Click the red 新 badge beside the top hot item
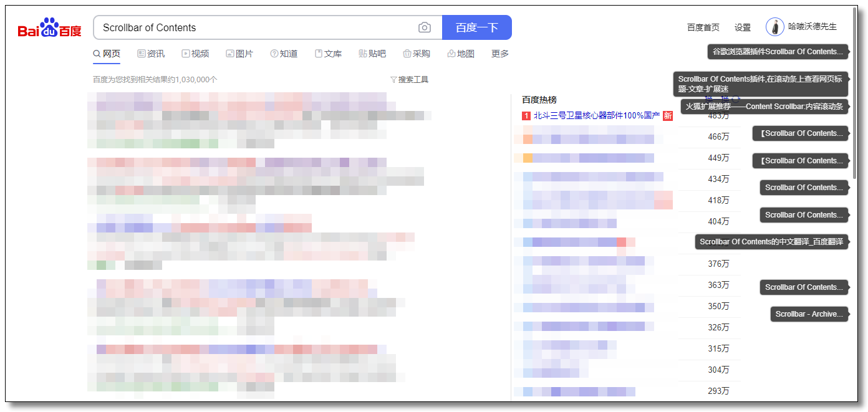This screenshot has width=868, height=412. (x=668, y=116)
